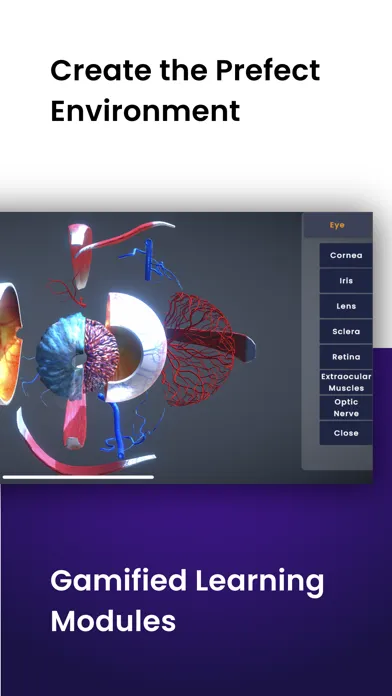Close the eye parts panel
392x696 pixels.
click(x=346, y=433)
